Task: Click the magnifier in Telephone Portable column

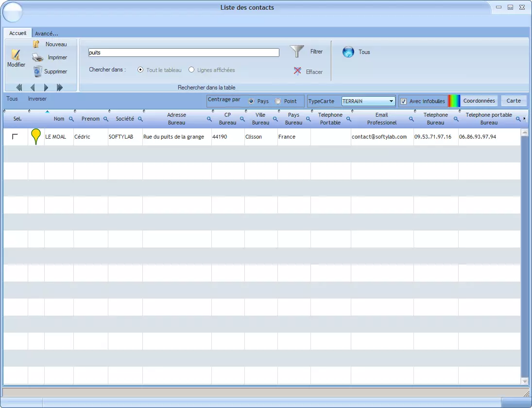Action: (x=349, y=119)
